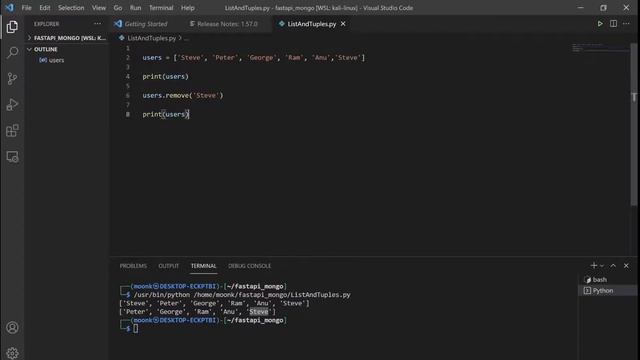Open the Source Control view icon
This screenshot has width=640, height=360.
(x=12, y=79)
